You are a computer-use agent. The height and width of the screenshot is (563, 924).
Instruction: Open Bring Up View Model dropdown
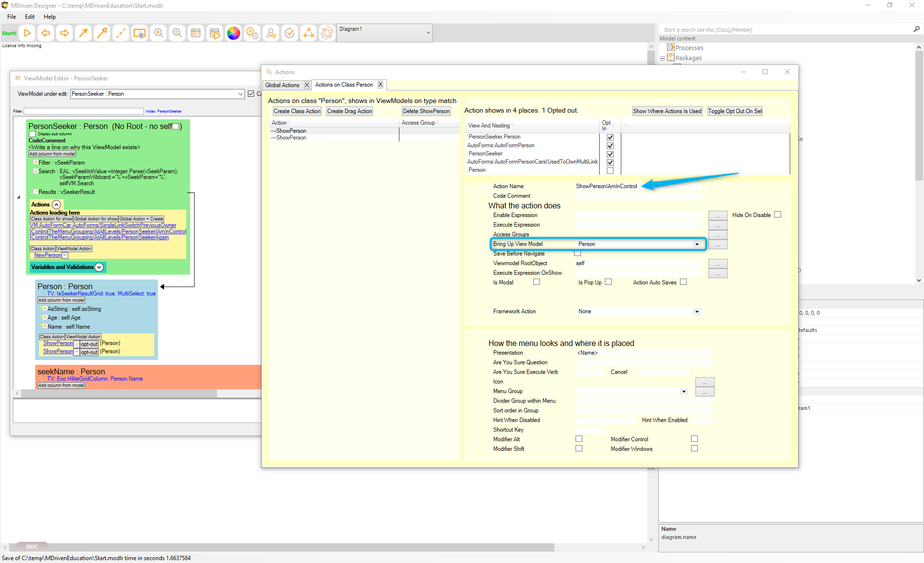pos(696,244)
